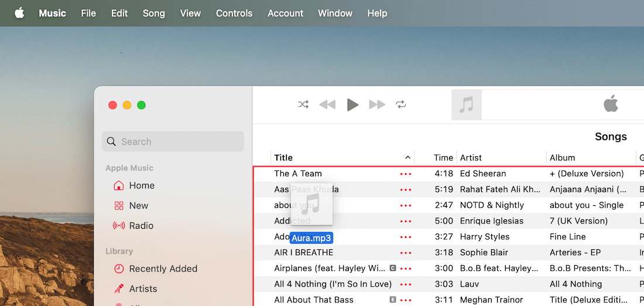Toggle repeat playback mode
The image size is (644, 306).
pos(400,105)
